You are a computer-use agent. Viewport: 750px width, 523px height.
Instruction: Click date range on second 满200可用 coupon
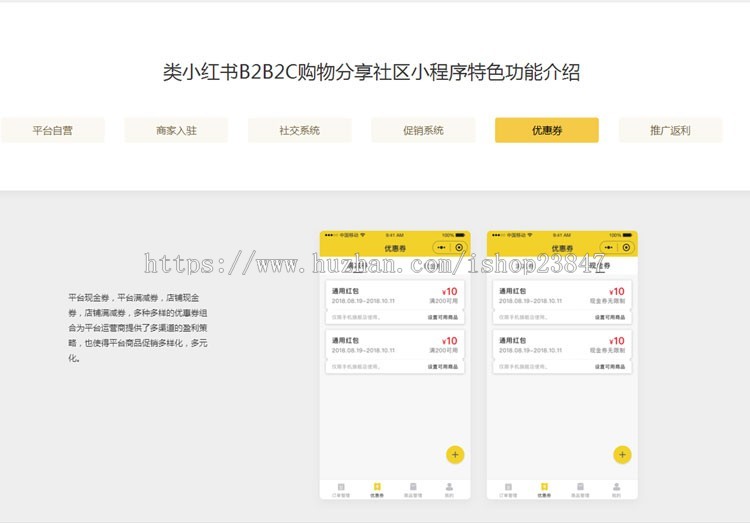pyautogui.click(x=363, y=350)
